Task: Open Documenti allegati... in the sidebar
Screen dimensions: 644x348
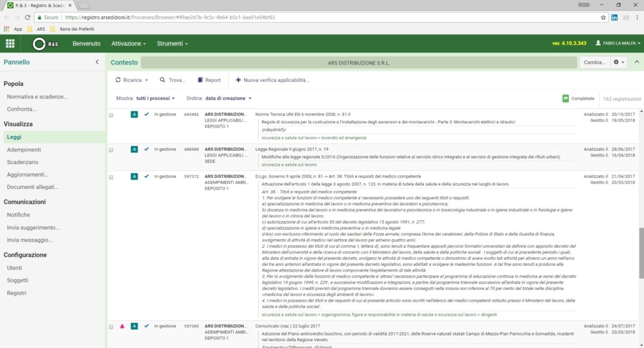Action: click(x=33, y=187)
